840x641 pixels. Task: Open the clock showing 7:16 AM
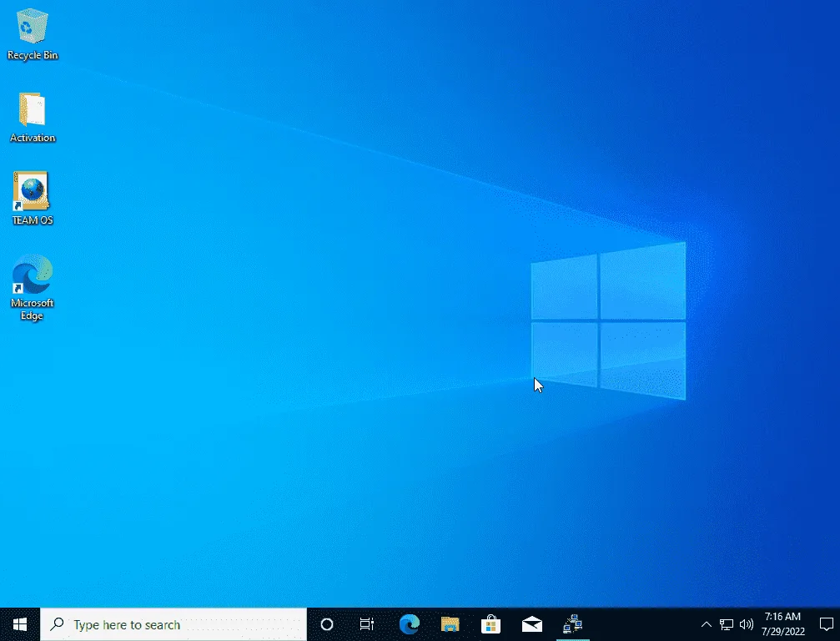click(783, 624)
